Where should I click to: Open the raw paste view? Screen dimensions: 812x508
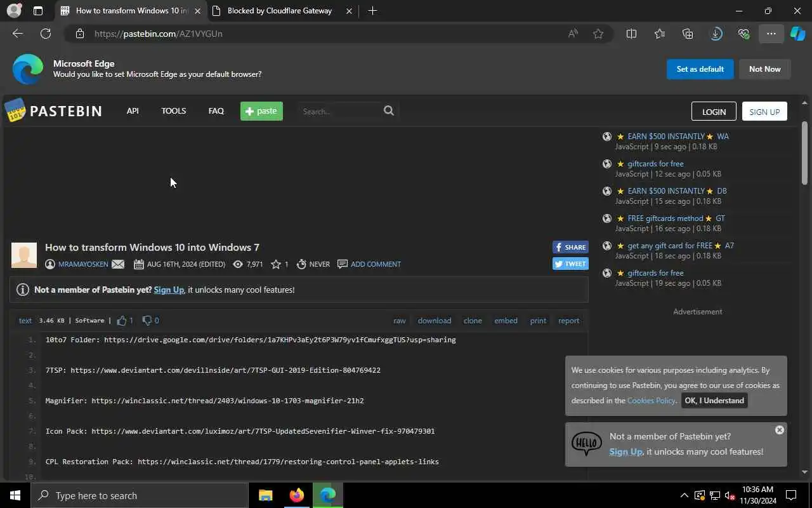click(400, 321)
